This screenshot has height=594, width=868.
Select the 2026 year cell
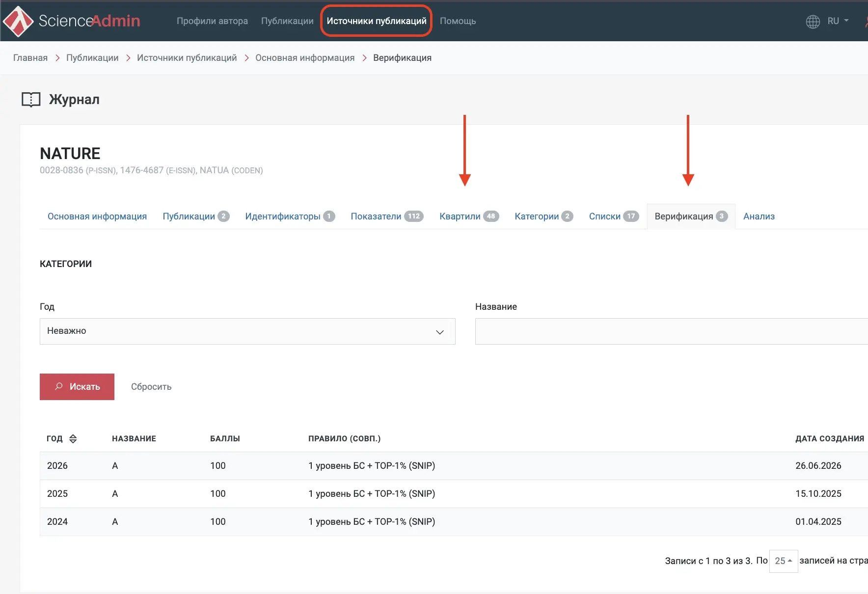tap(57, 466)
